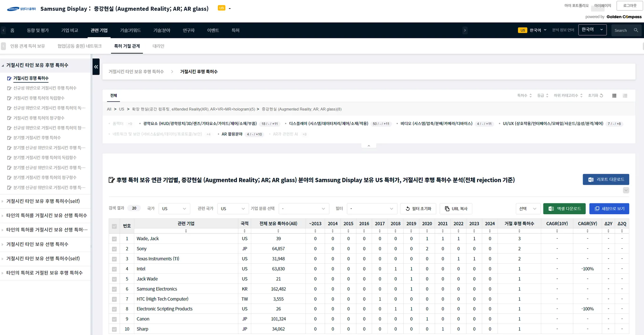Click the 새창으로 보기 button

(609, 209)
